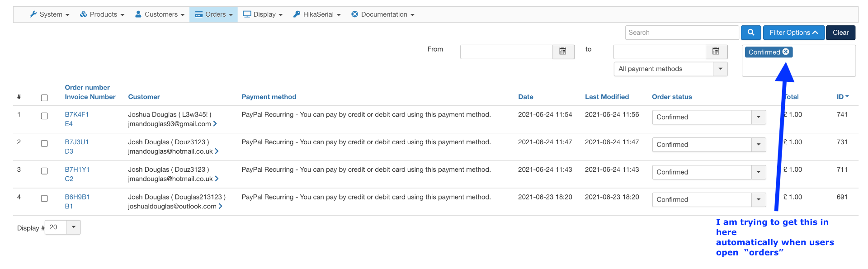Image resolution: width=868 pixels, height=269 pixels.
Task: Open the From date calendar picker
Action: coord(563,52)
